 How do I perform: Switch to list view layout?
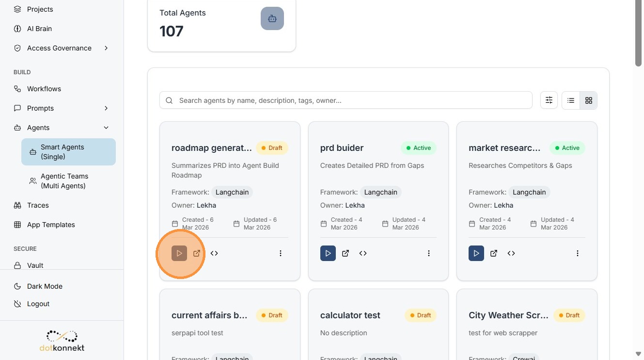point(571,100)
